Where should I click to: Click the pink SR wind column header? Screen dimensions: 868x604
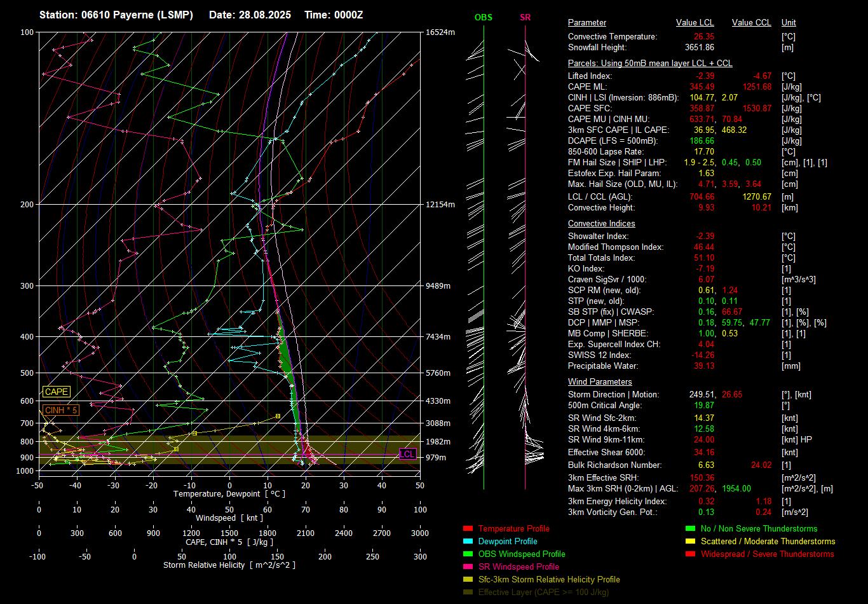click(x=525, y=18)
